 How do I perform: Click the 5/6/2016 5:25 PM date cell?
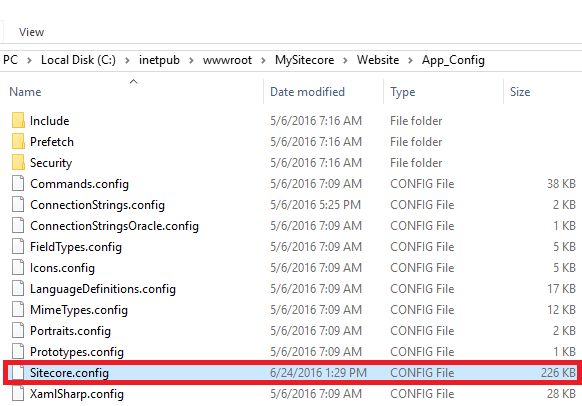[x=315, y=204]
